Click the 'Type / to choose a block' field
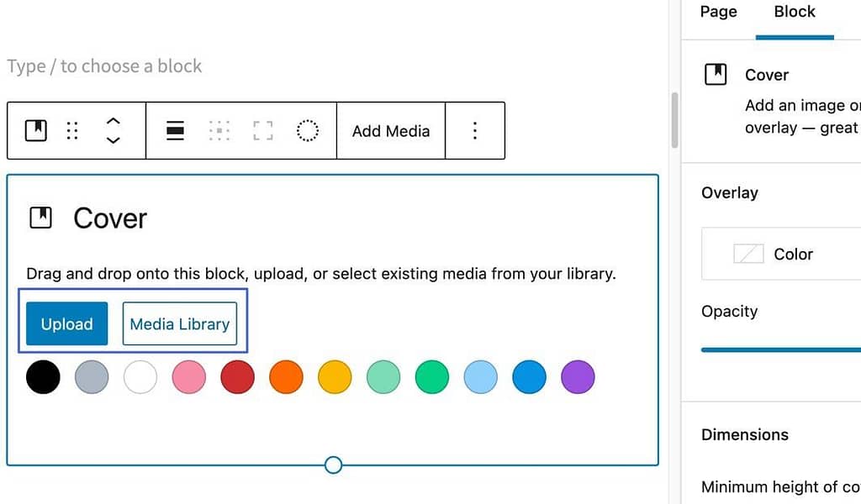Image resolution: width=861 pixels, height=504 pixels. (x=104, y=66)
